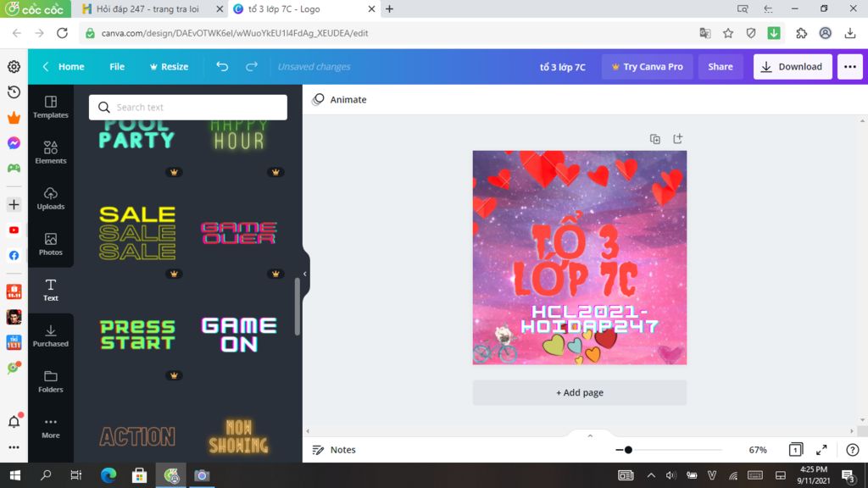The height and width of the screenshot is (488, 868).
Task: Open the File menu
Action: (117, 66)
